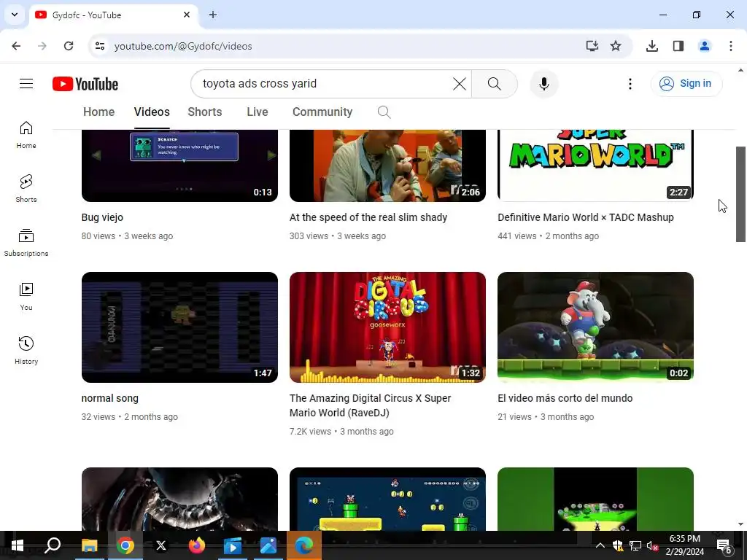Open At the speed of the real slim shady
This screenshot has width=747, height=560.
coord(368,217)
